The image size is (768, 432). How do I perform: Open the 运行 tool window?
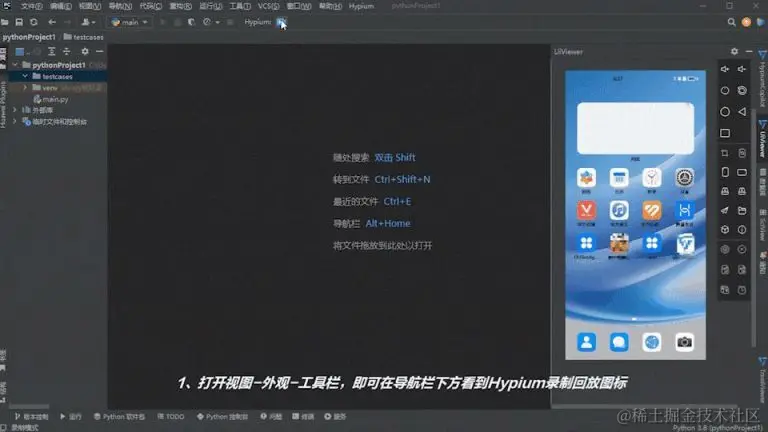click(x=72, y=417)
